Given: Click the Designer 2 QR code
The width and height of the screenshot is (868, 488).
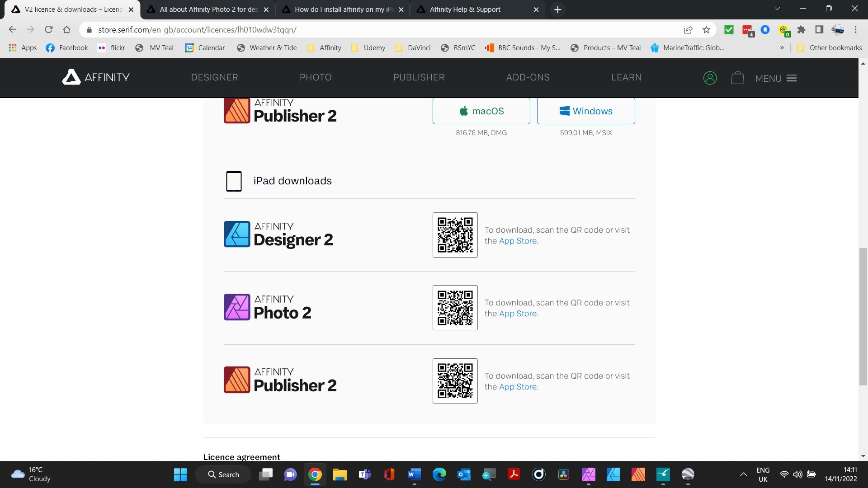Looking at the screenshot, I should coord(455,235).
